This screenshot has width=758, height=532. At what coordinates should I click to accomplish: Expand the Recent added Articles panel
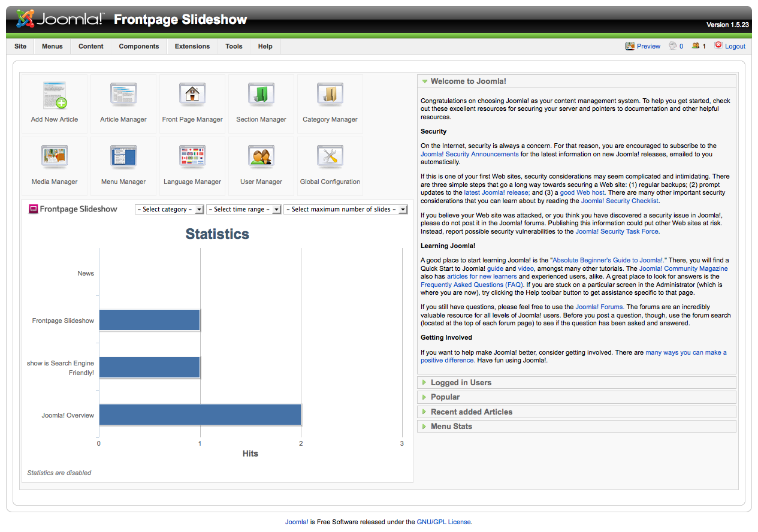[x=576, y=412]
